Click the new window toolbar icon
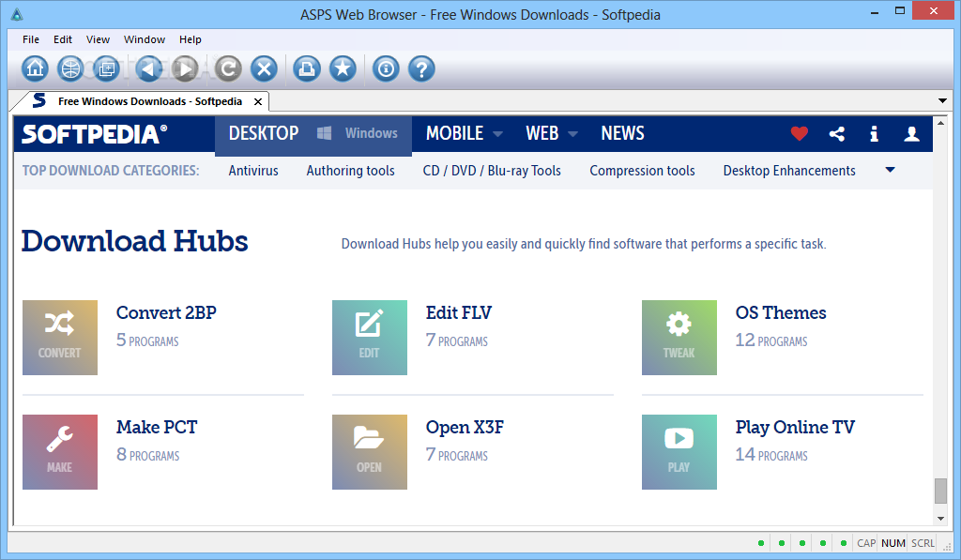 [107, 68]
